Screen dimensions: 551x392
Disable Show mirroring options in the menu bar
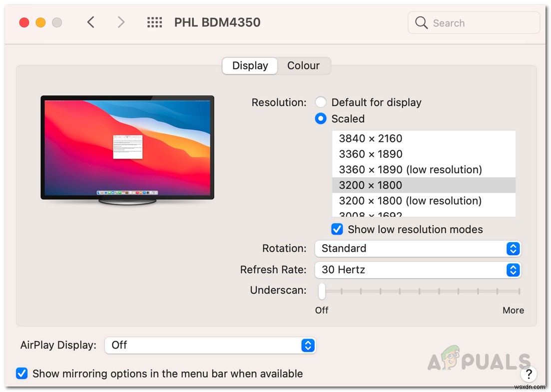21,374
